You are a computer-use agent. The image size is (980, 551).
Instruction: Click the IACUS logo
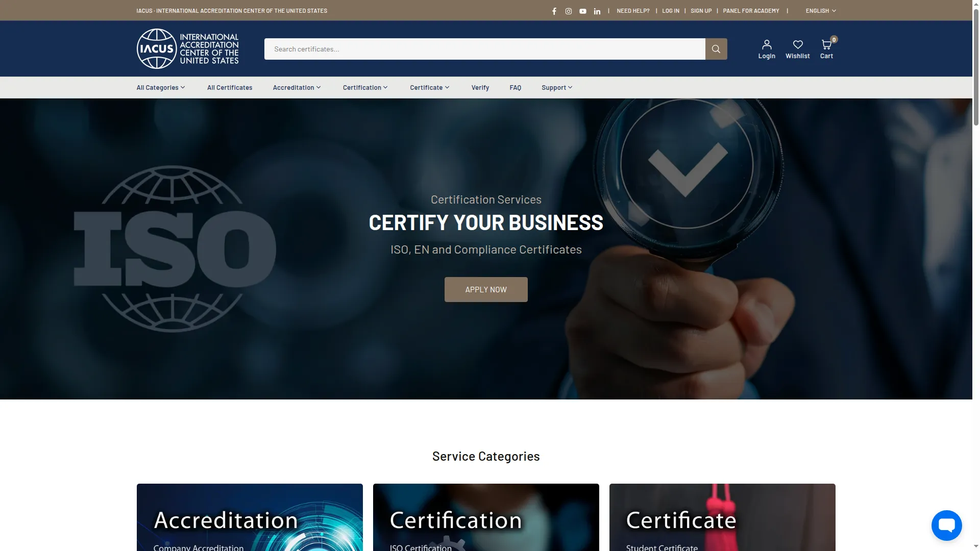pos(187,48)
